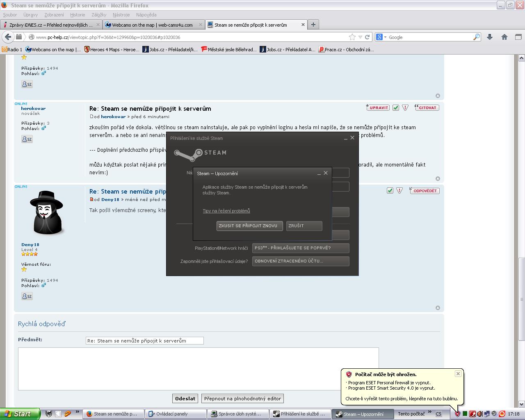Open the Nápověda menu
Screen dimensions: 525x420
[146, 15]
